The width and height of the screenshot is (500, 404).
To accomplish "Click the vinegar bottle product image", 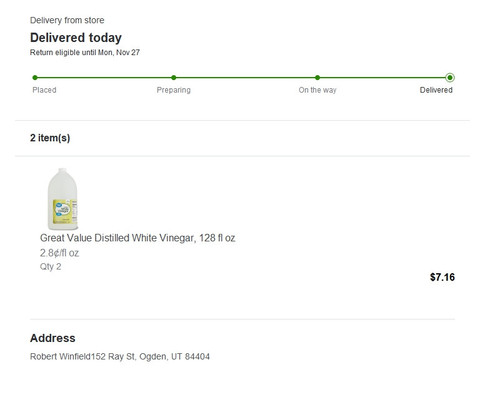I will point(62,199).
